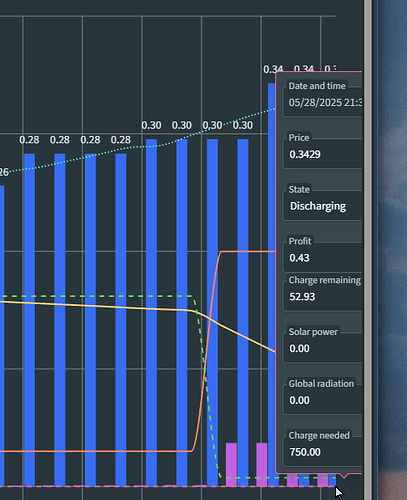Click the "State" field label
This screenshot has width=407, height=500.
click(x=299, y=190)
